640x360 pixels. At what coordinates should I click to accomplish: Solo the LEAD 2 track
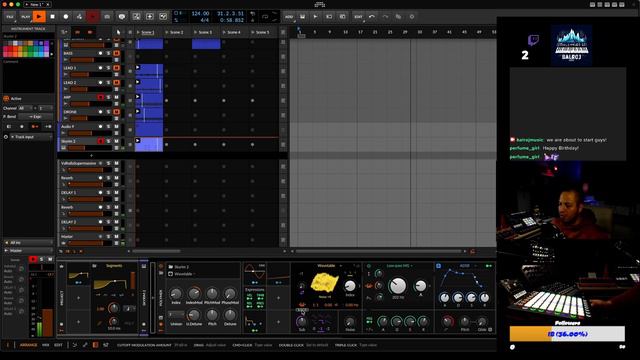click(x=109, y=83)
